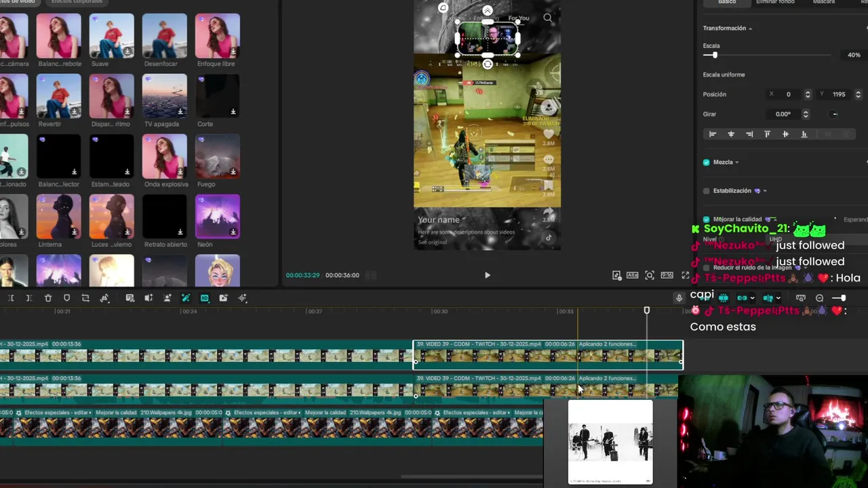This screenshot has height=488, width=868.
Task: Click the microphone record icon
Action: tap(679, 298)
